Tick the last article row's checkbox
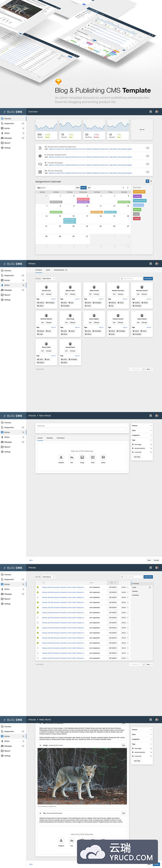The image size is (162, 868). tap(38, 658)
